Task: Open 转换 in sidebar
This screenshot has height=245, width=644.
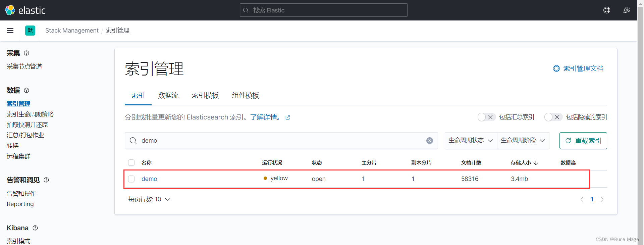Action: [x=13, y=146]
